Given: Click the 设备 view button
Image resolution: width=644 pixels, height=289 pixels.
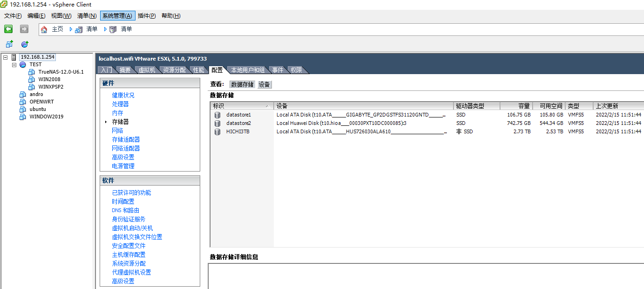Looking at the screenshot, I should tap(264, 84).
